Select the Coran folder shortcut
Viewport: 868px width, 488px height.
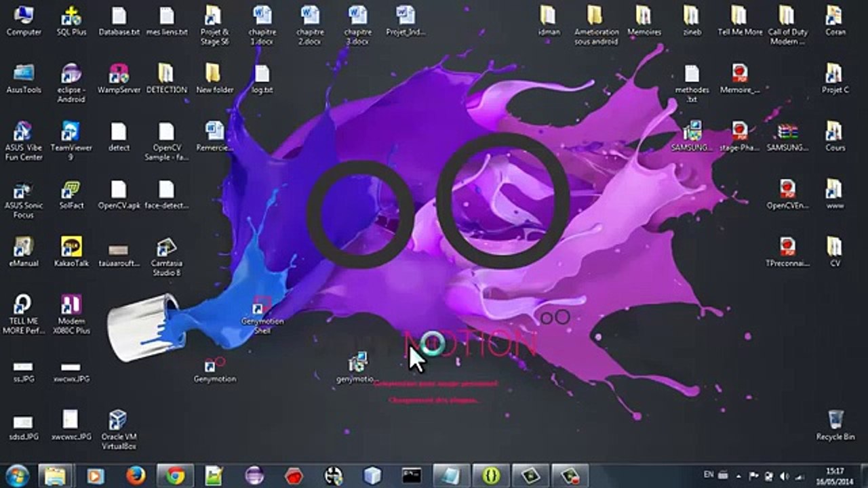(835, 21)
